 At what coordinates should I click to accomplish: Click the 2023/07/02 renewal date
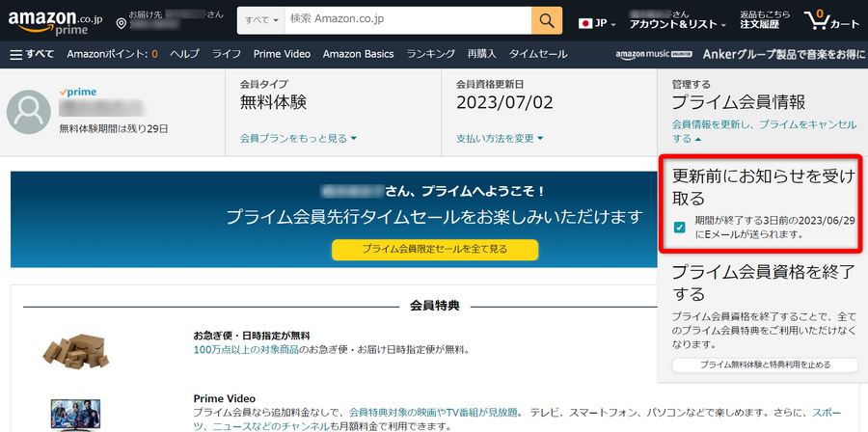(x=504, y=102)
